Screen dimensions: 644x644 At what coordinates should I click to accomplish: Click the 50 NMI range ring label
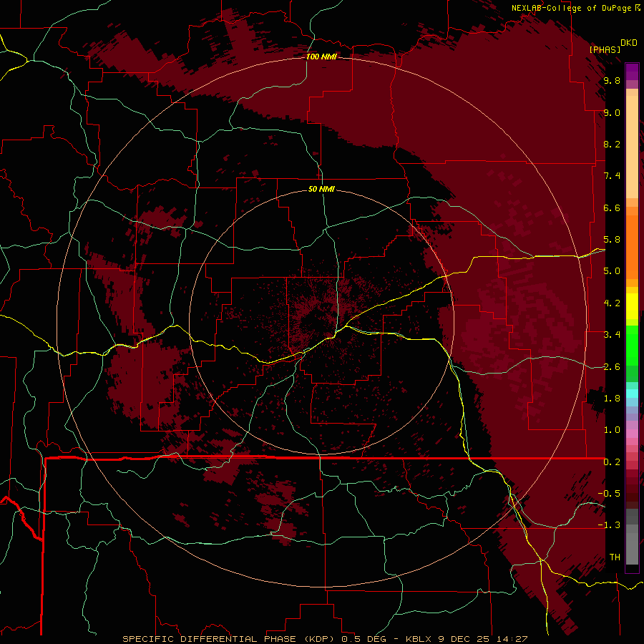[x=321, y=189]
